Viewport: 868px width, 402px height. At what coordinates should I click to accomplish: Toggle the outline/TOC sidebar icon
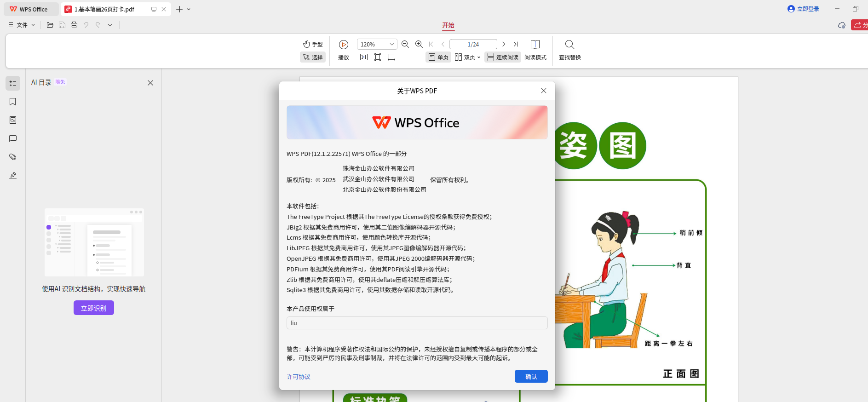coord(13,83)
